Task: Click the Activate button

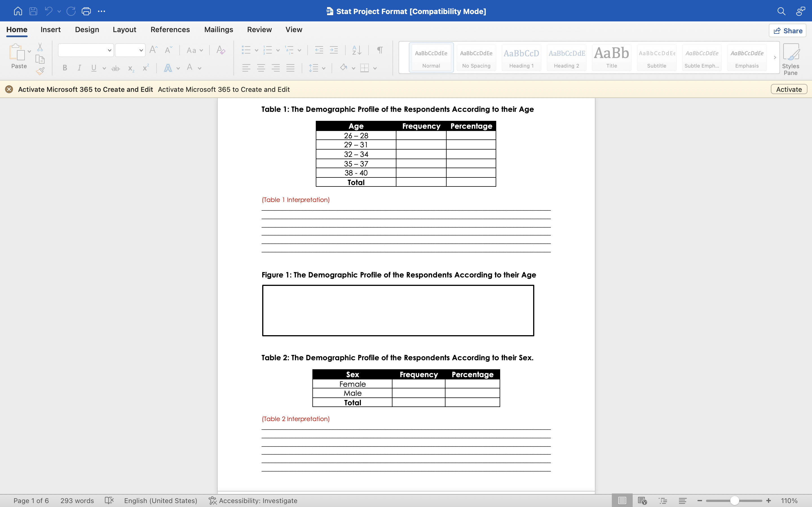Action: click(789, 89)
